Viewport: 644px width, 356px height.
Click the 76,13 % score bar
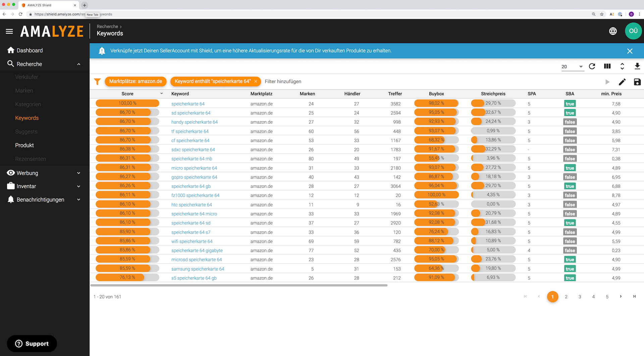[127, 277]
